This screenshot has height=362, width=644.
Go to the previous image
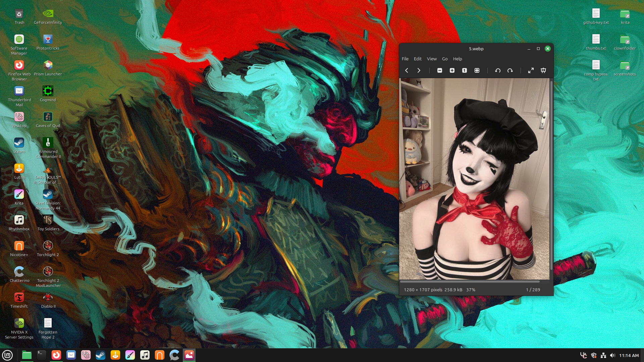[x=407, y=70]
